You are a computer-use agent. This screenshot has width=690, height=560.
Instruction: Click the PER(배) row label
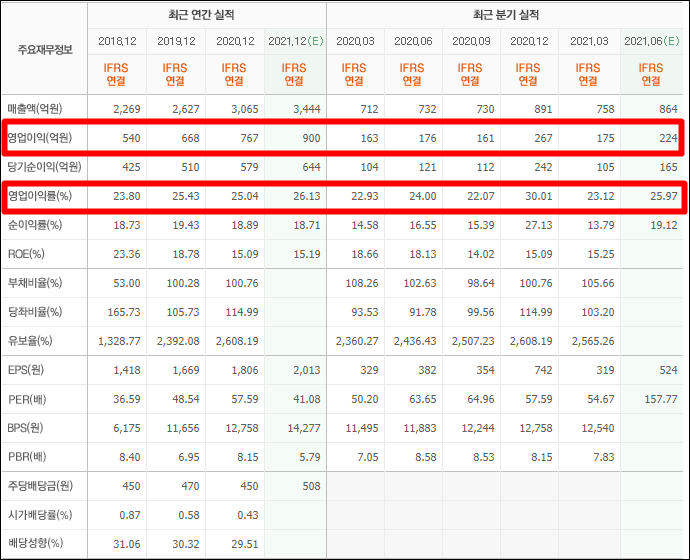click(x=27, y=399)
